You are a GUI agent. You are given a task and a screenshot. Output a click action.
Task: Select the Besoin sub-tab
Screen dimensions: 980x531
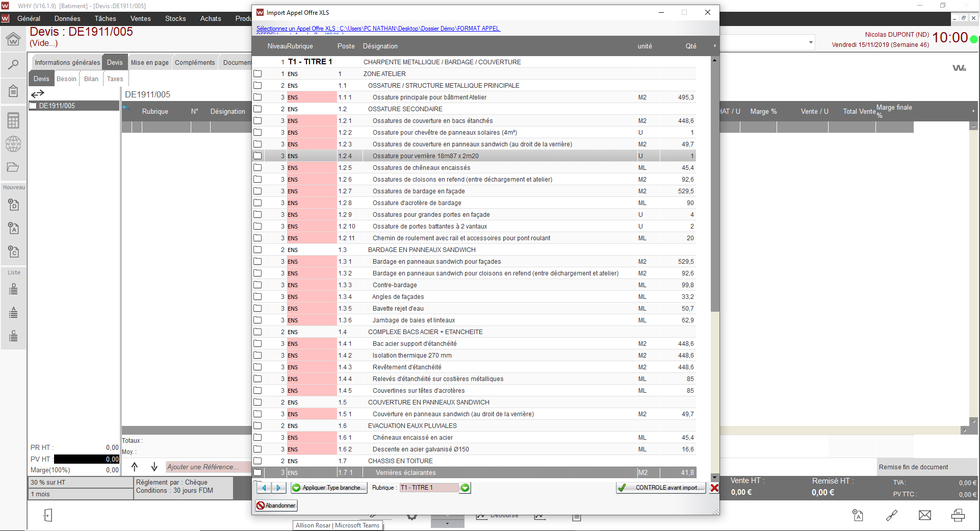click(x=66, y=79)
